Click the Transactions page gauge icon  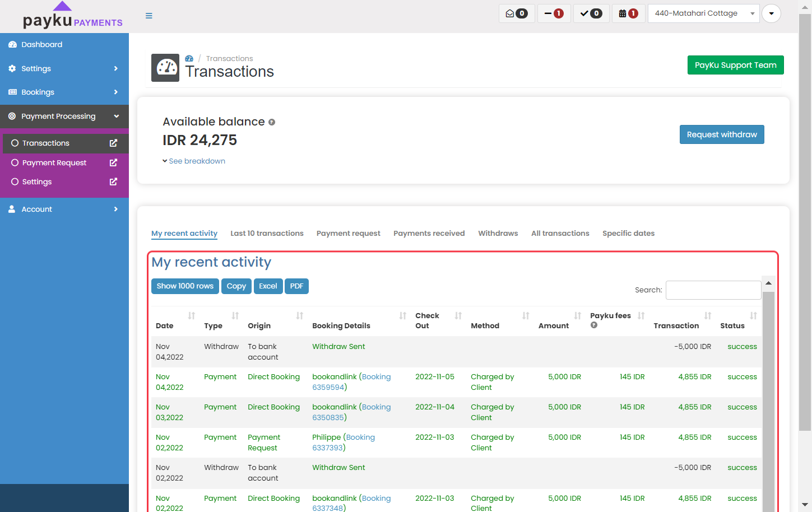[x=165, y=68]
